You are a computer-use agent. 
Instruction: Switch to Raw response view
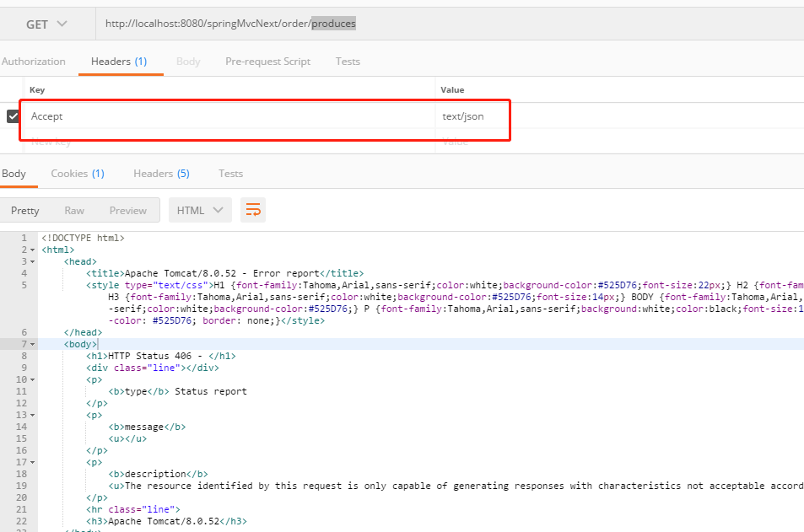point(74,211)
